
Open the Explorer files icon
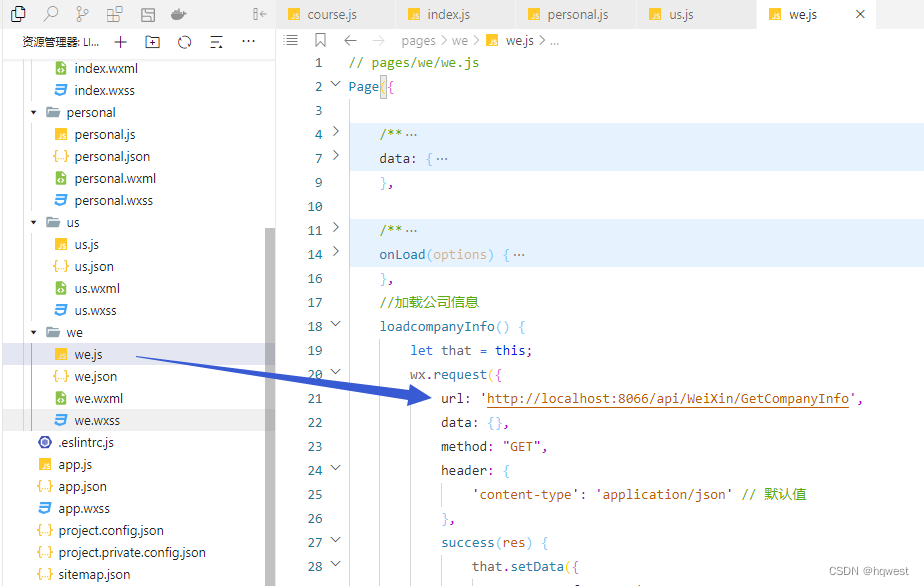[18, 14]
